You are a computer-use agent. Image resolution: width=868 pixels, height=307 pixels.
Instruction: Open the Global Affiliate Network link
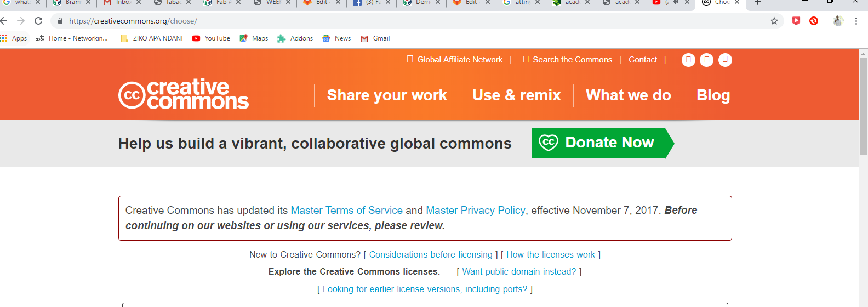coord(455,60)
